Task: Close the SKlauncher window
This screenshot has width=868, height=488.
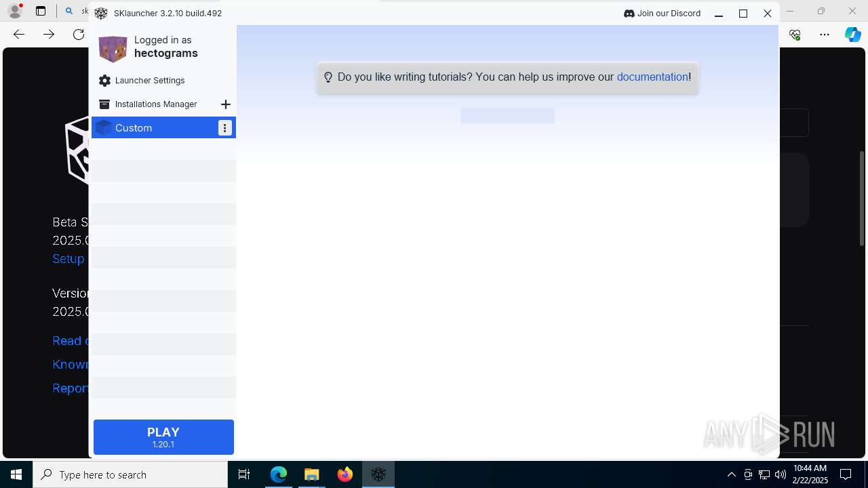Action: point(768,14)
